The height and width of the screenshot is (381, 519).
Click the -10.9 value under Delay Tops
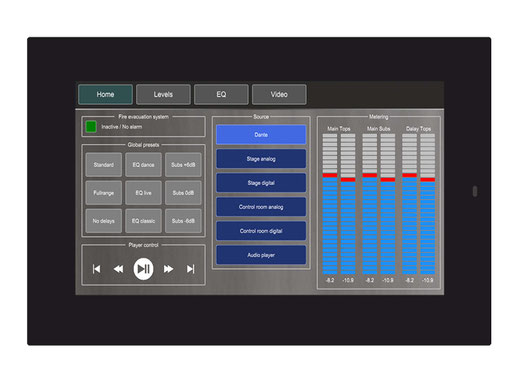click(x=428, y=280)
